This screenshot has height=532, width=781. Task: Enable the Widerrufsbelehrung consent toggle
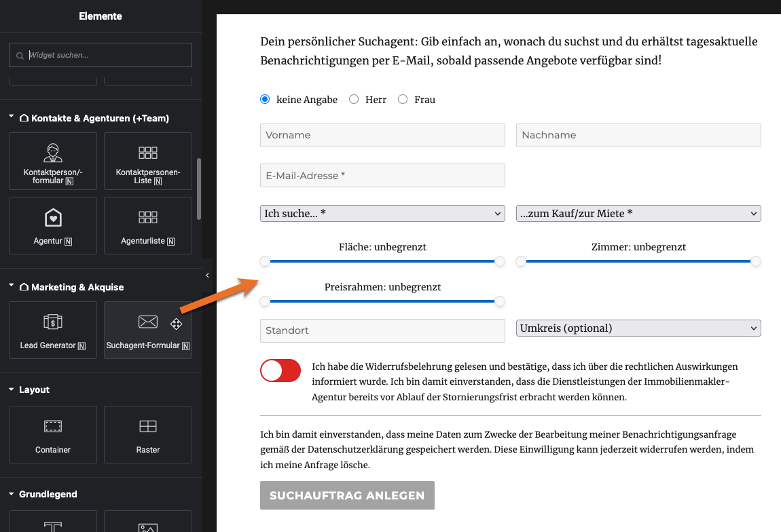[280, 370]
